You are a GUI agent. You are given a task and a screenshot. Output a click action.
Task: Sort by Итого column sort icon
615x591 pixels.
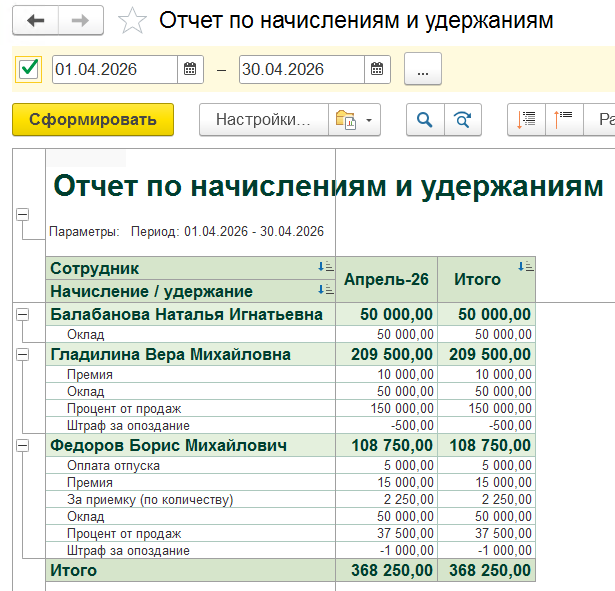526,267
